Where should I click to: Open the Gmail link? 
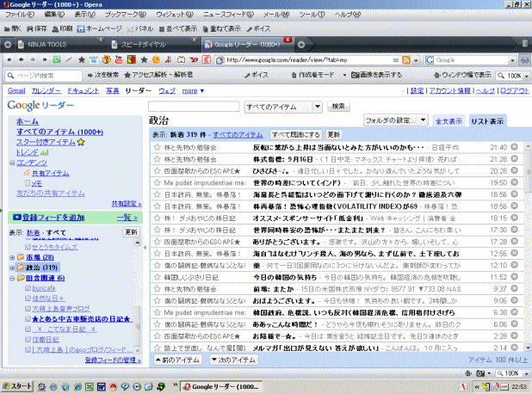16,90
